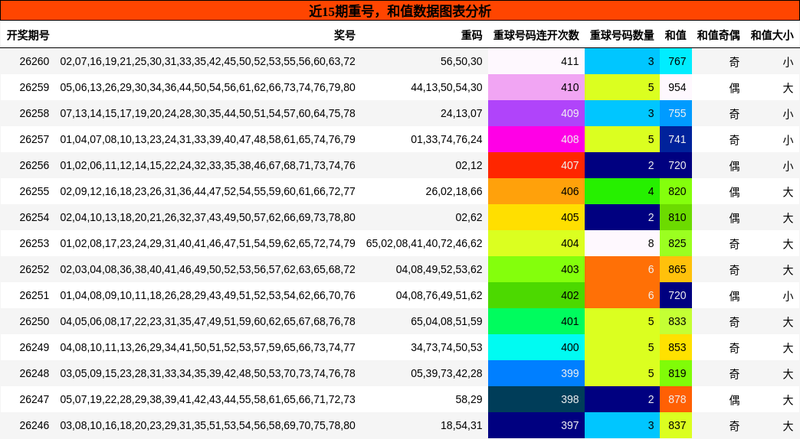Select the 404 cell
The image size is (800, 439).
click(536, 243)
